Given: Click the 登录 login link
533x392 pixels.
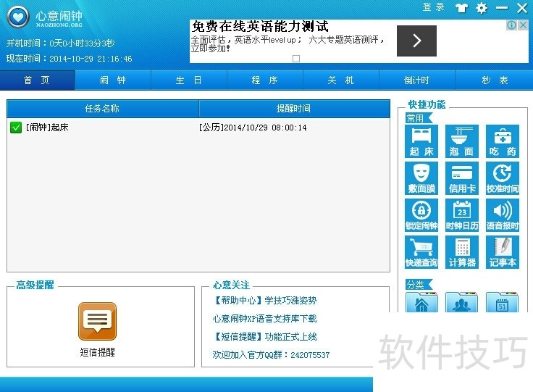Looking at the screenshot, I should (434, 7).
